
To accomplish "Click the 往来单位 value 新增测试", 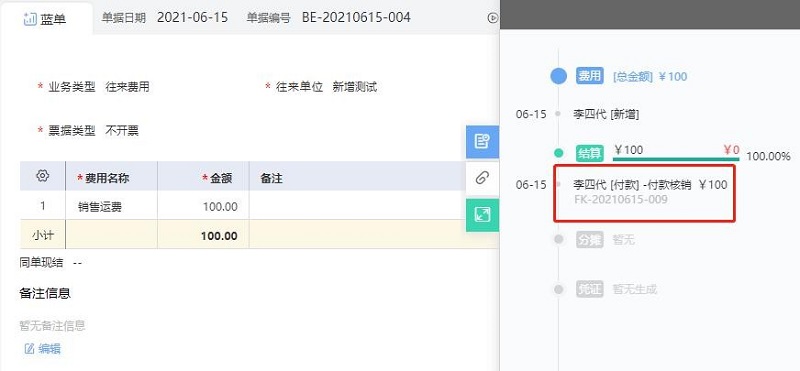I will 355,87.
